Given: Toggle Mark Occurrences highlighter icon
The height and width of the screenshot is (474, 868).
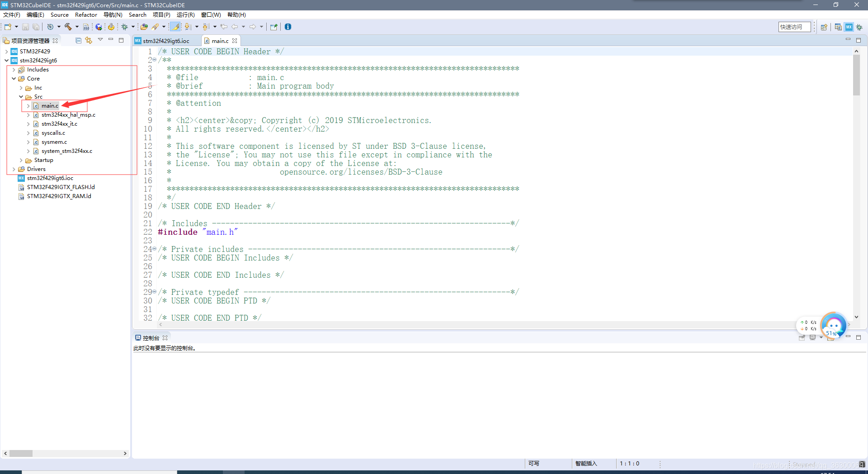Looking at the screenshot, I should click(176, 27).
